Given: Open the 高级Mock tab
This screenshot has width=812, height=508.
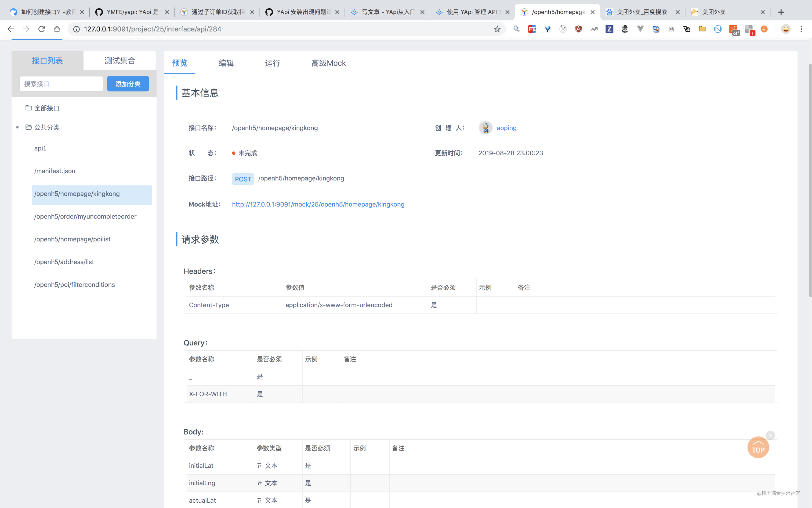Looking at the screenshot, I should [328, 63].
